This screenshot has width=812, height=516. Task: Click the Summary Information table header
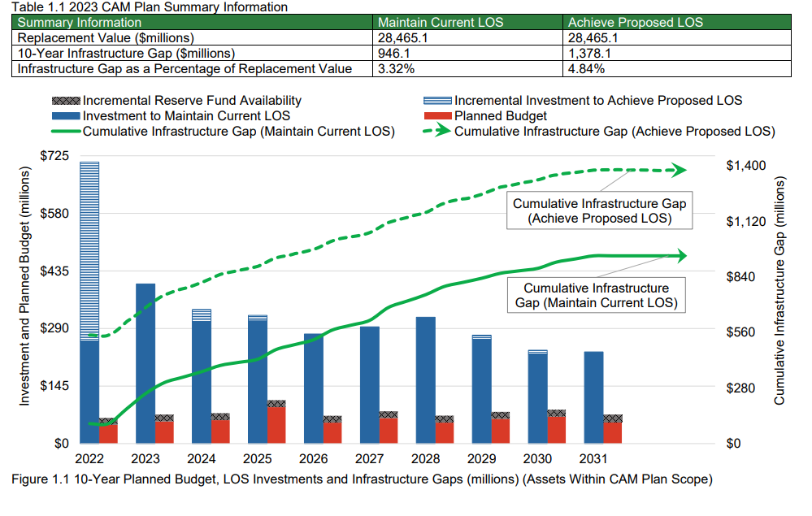pyautogui.click(x=193, y=22)
